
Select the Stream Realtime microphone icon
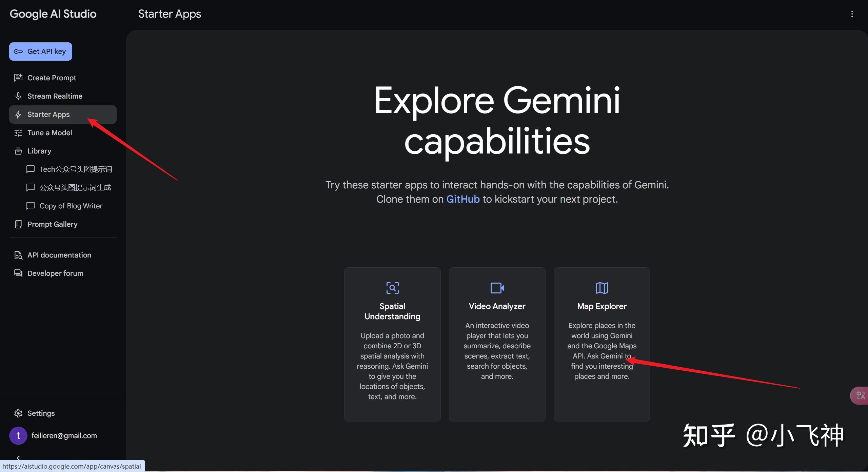pos(18,96)
